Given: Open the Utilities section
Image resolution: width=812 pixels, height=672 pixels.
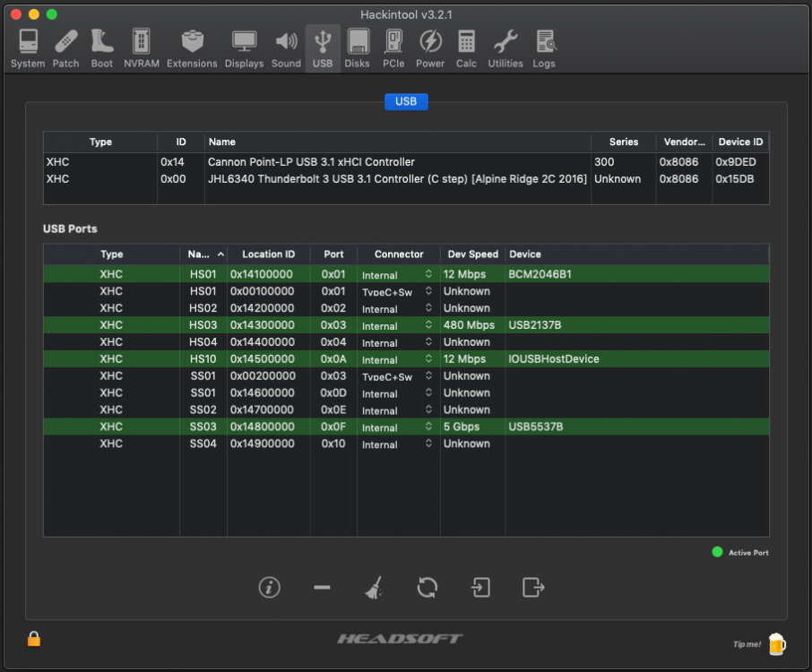Looking at the screenshot, I should click(x=505, y=48).
